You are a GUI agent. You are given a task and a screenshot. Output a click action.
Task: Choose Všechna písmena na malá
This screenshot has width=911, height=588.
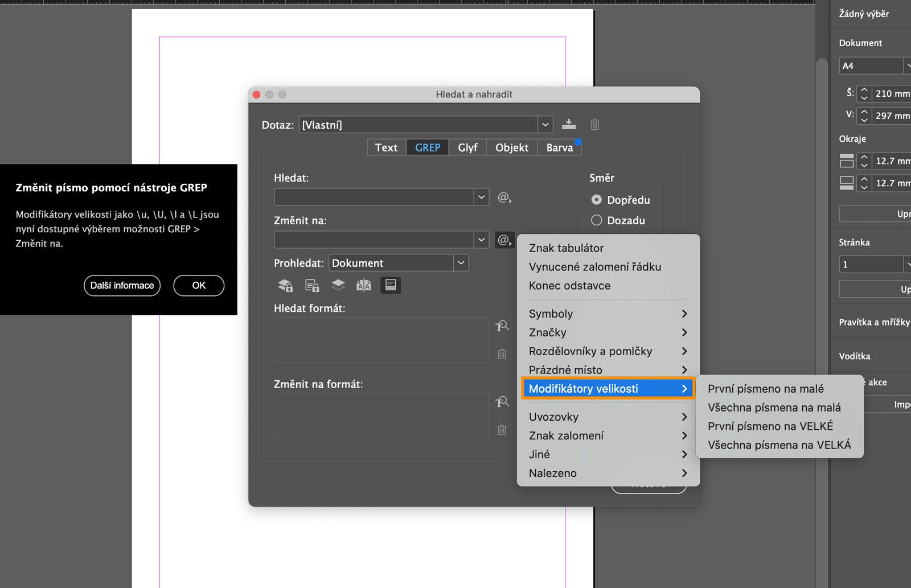pyautogui.click(x=779, y=408)
